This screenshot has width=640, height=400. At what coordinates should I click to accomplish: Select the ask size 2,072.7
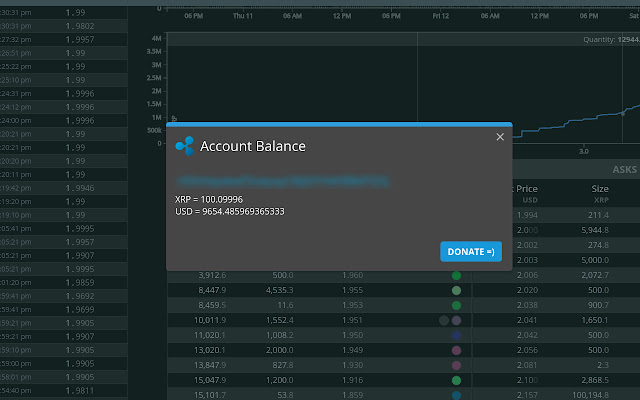pos(595,275)
